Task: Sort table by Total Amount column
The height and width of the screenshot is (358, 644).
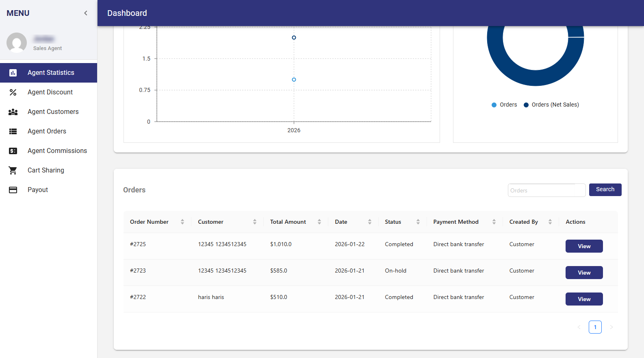Action: (x=319, y=222)
